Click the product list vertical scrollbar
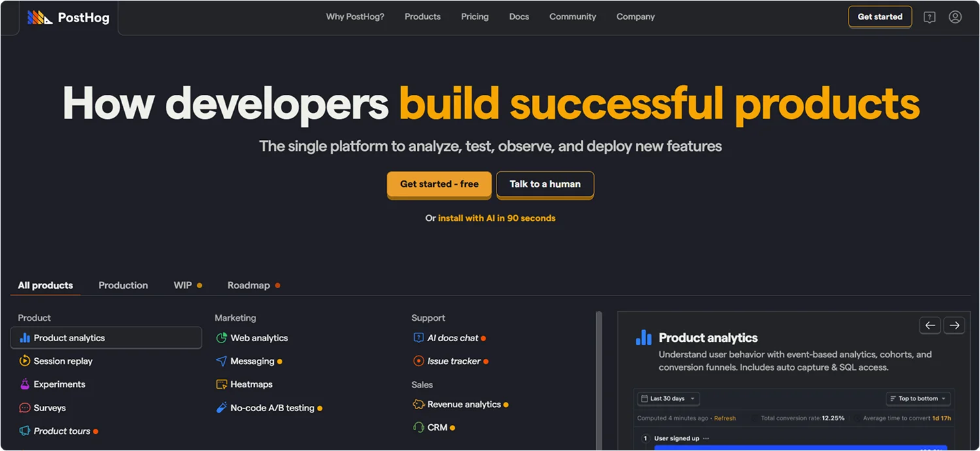This screenshot has height=451, width=980. click(x=598, y=380)
